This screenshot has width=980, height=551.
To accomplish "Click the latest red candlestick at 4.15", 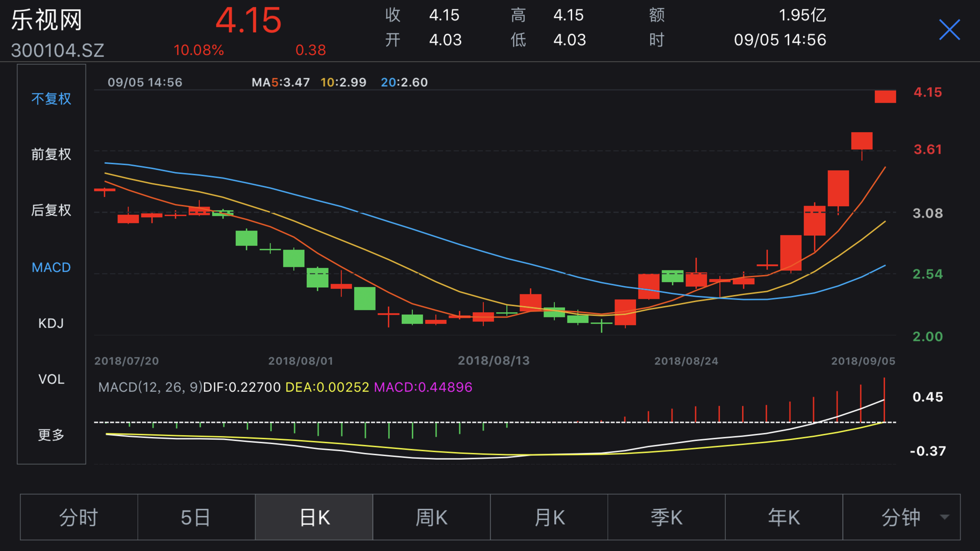I will 885,96.
